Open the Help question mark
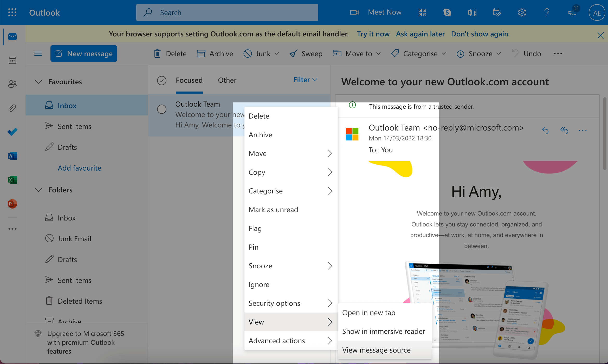Image resolution: width=608 pixels, height=364 pixels. 547,12
